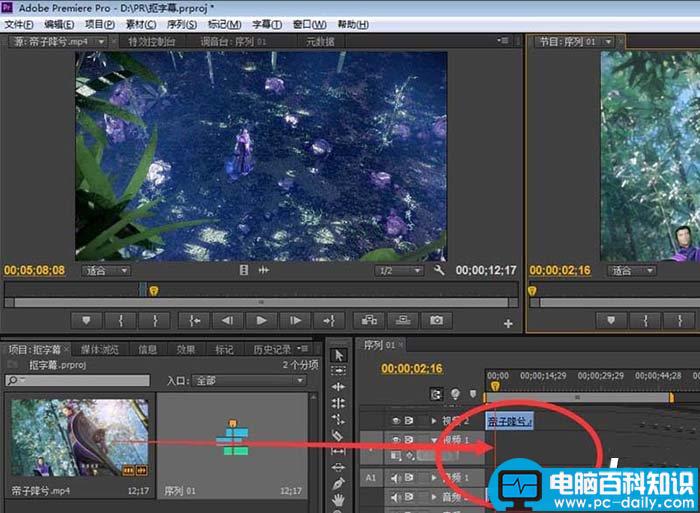
Task: Mark In point in Source monitor
Action: tap(121, 321)
